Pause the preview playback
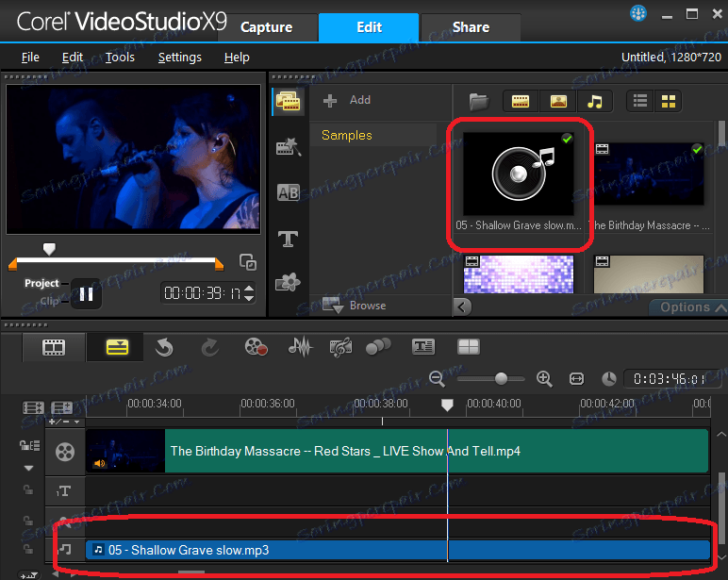Viewport: 728px width, 580px height. tap(86, 294)
